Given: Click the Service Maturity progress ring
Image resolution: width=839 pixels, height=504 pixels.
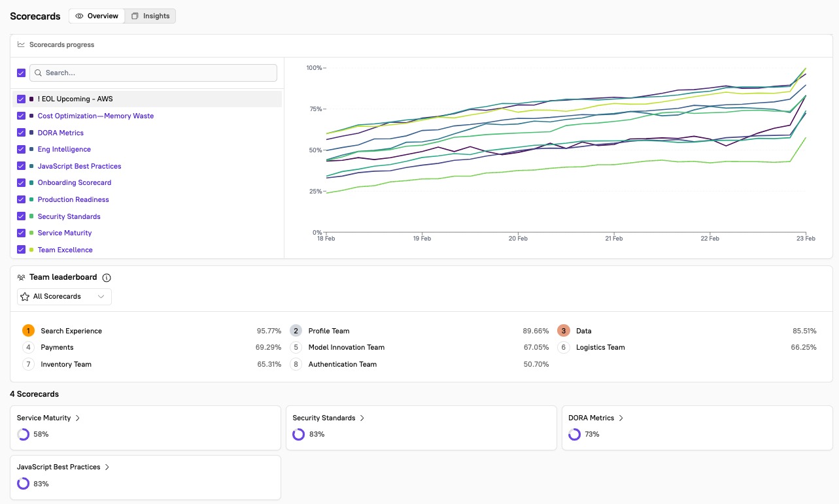Looking at the screenshot, I should (x=24, y=435).
